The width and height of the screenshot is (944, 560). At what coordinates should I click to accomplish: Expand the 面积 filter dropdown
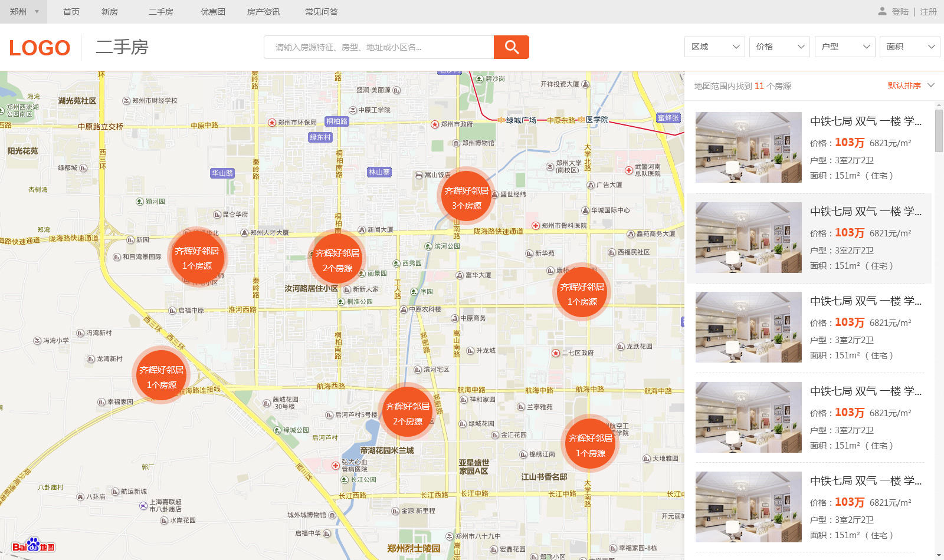[910, 47]
